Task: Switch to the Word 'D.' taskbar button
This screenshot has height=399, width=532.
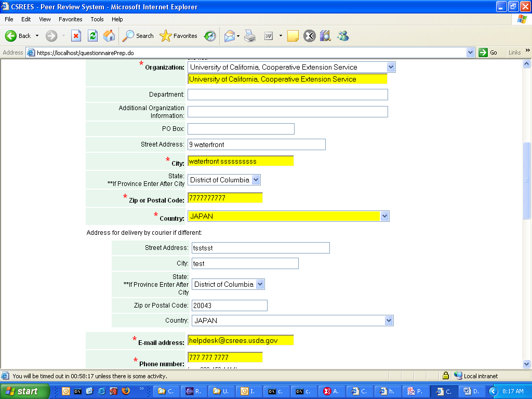Action: tap(471, 391)
